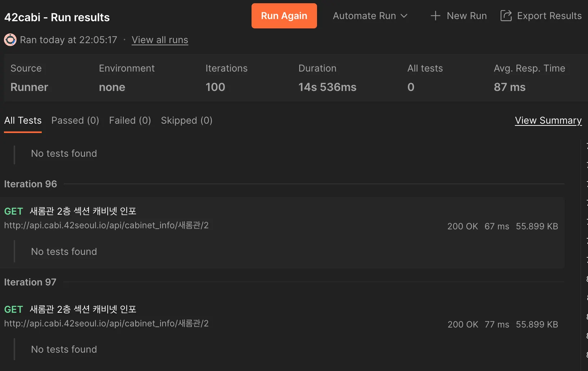Open the View all runs link

coord(160,40)
